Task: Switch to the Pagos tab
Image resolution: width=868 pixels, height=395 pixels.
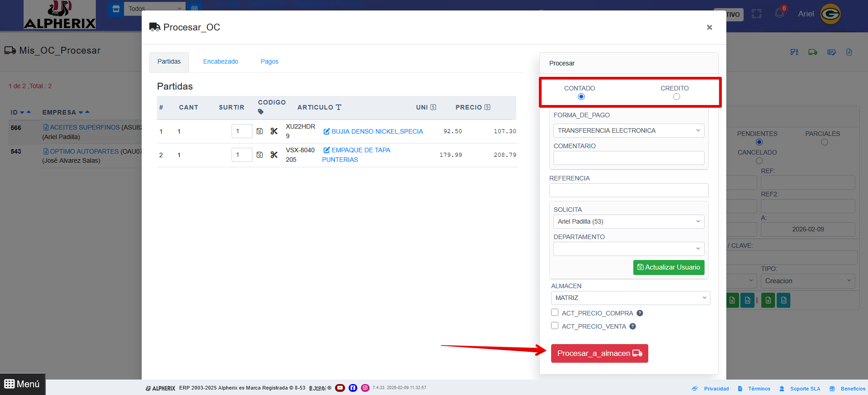Action: coord(269,61)
